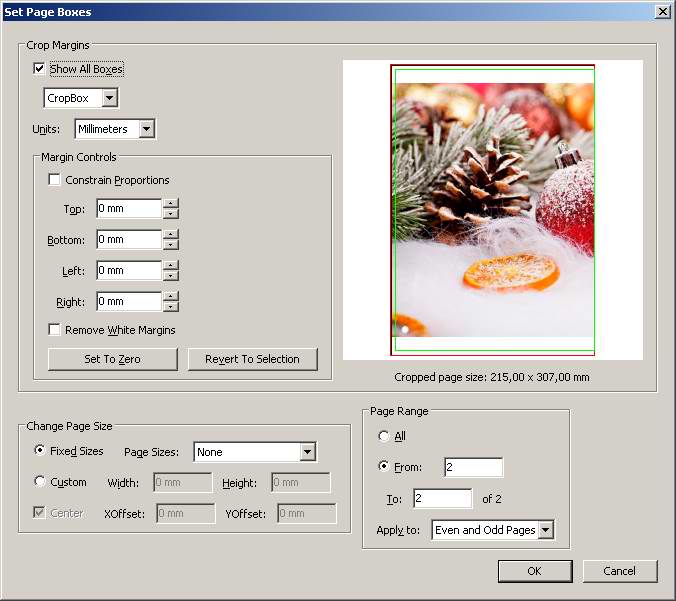The image size is (676, 601).
Task: Tick the Remove White Margins checkbox
Action: click(x=54, y=329)
